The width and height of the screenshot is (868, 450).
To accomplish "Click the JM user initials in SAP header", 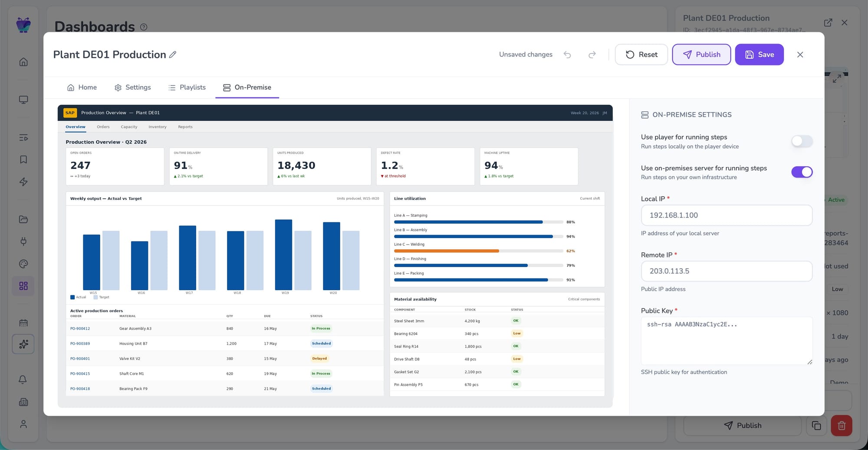I will [605, 113].
